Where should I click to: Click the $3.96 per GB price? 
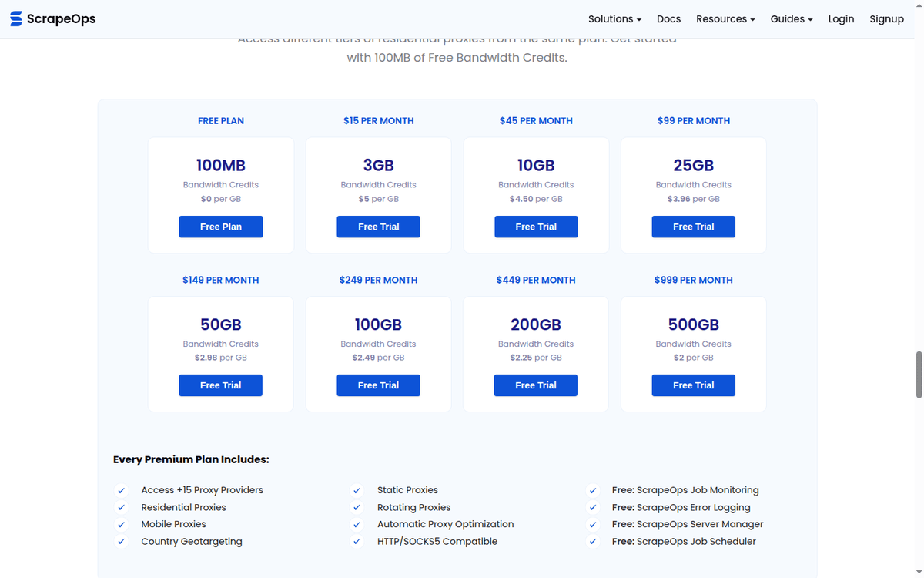(x=693, y=199)
